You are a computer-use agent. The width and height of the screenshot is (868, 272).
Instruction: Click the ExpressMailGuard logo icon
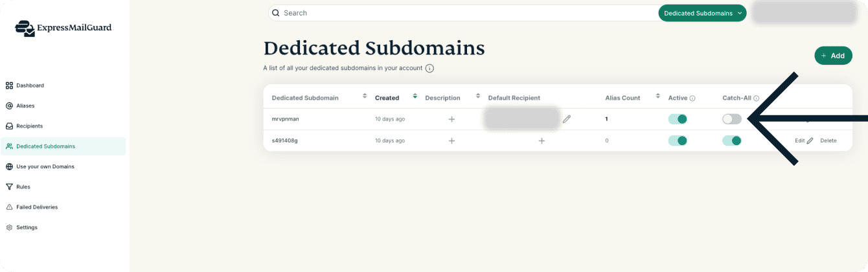pos(25,28)
